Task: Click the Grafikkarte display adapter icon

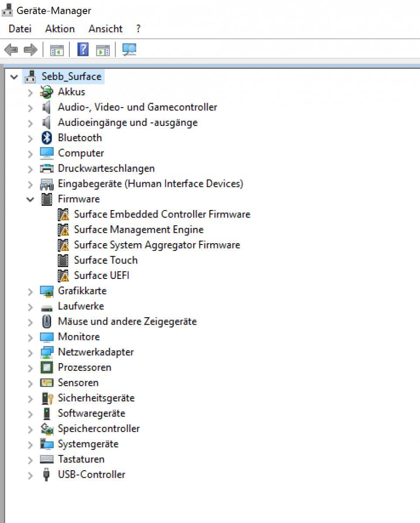Action: 46,291
